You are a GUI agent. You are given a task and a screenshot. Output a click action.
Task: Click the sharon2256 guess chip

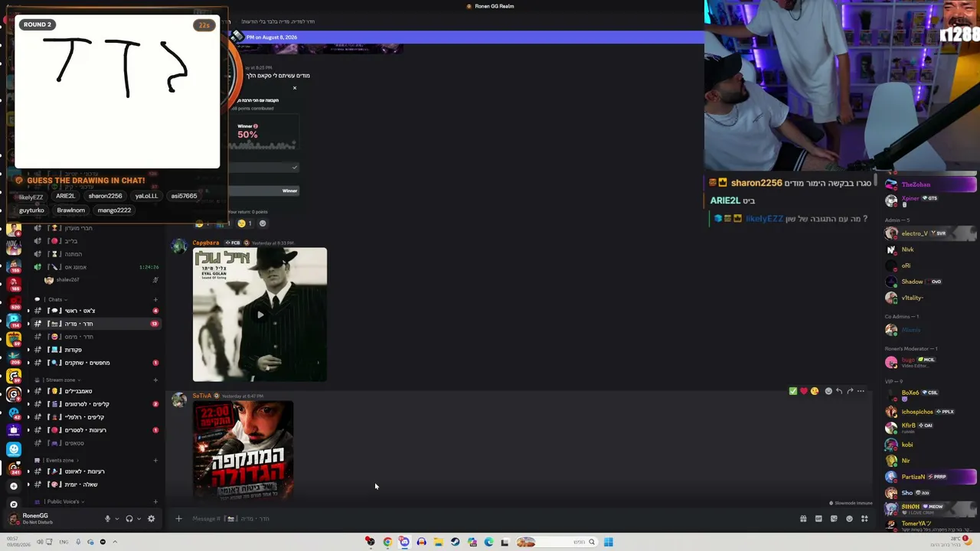(105, 196)
